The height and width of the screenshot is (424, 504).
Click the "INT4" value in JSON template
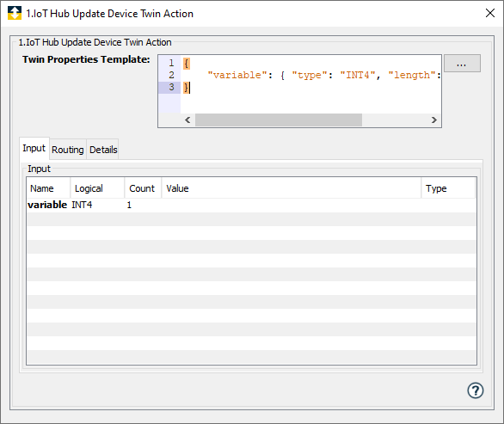[x=358, y=75]
